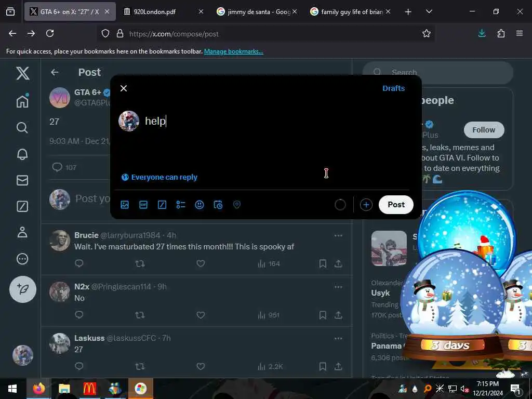Open Brucie's profile name
The width and height of the screenshot is (532, 399).
click(x=86, y=235)
